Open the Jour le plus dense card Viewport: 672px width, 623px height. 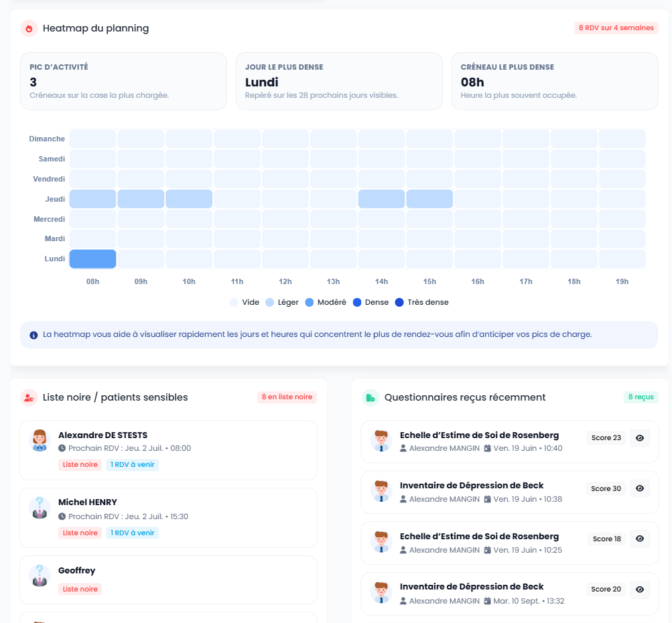pyautogui.click(x=339, y=82)
